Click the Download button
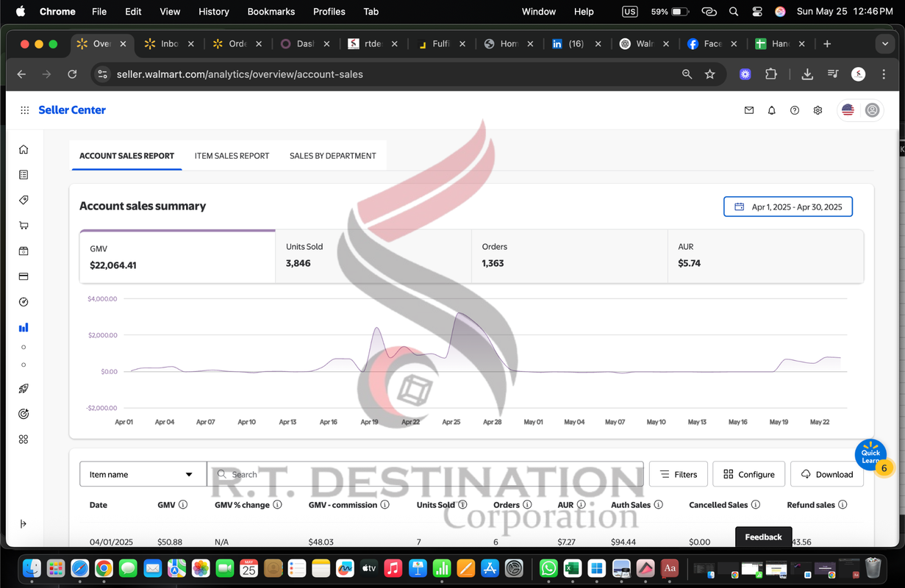This screenshot has height=588, width=905. [x=827, y=474]
